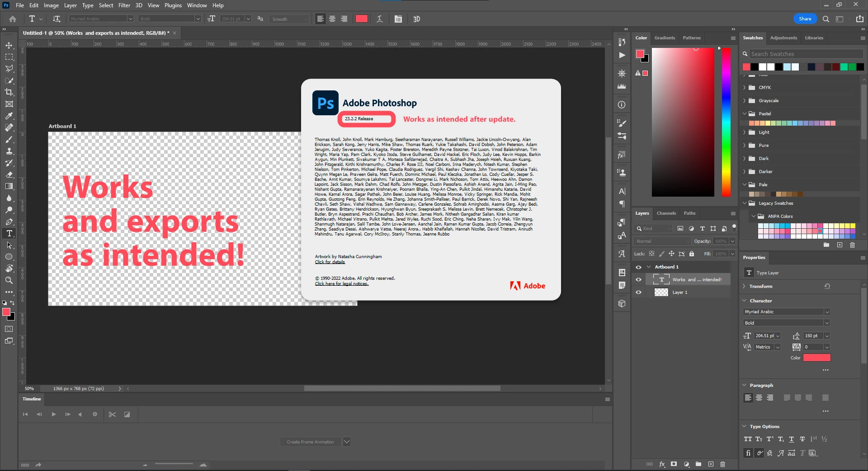Viewport: 868px width, 471px height.
Task: Open 'Click for details' artwork link
Action: click(x=330, y=262)
